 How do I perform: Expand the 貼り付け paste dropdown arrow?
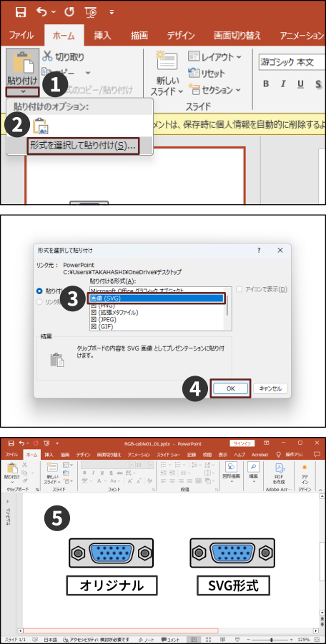[23, 91]
